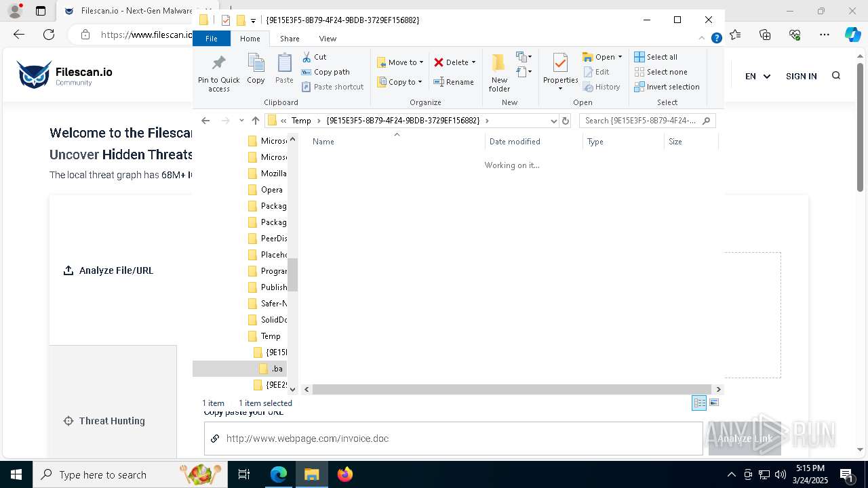Click the horizontal scrollbar in file list
868x488 pixels.
[x=512, y=389]
